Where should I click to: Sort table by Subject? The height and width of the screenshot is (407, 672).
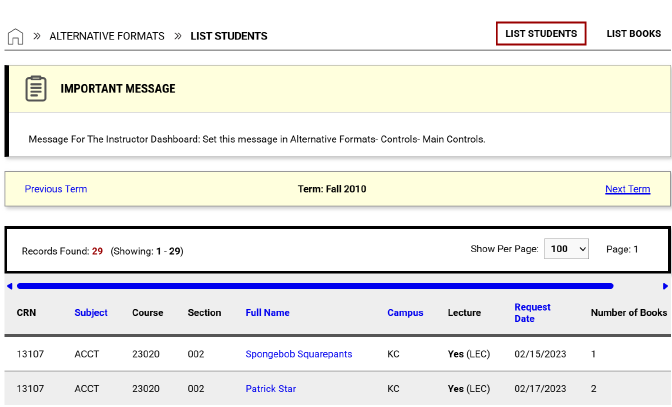point(91,313)
